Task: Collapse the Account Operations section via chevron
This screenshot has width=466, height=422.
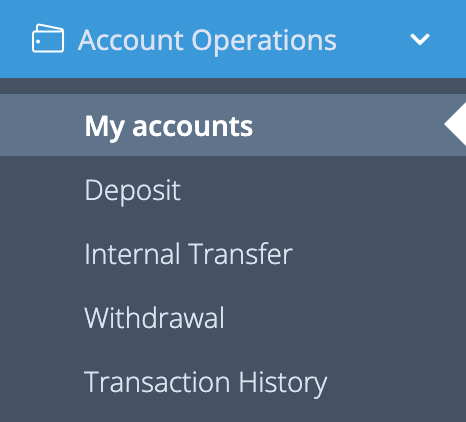Action: [x=420, y=39]
